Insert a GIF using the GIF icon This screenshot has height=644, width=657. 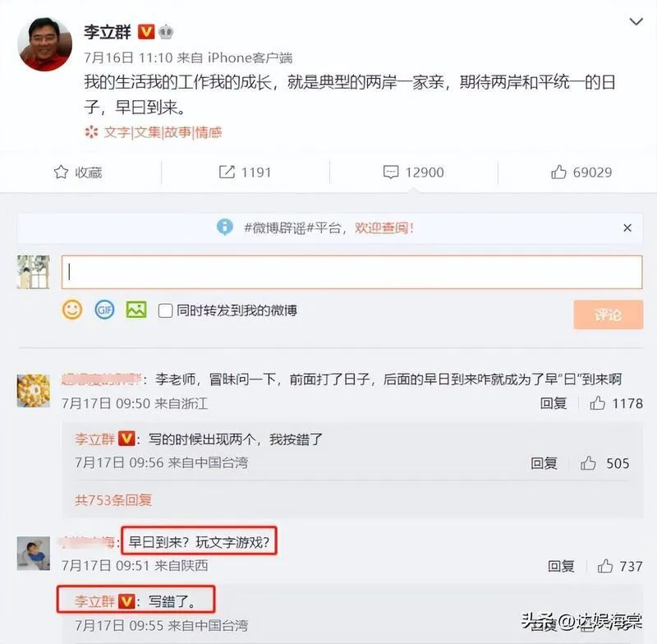tap(104, 310)
